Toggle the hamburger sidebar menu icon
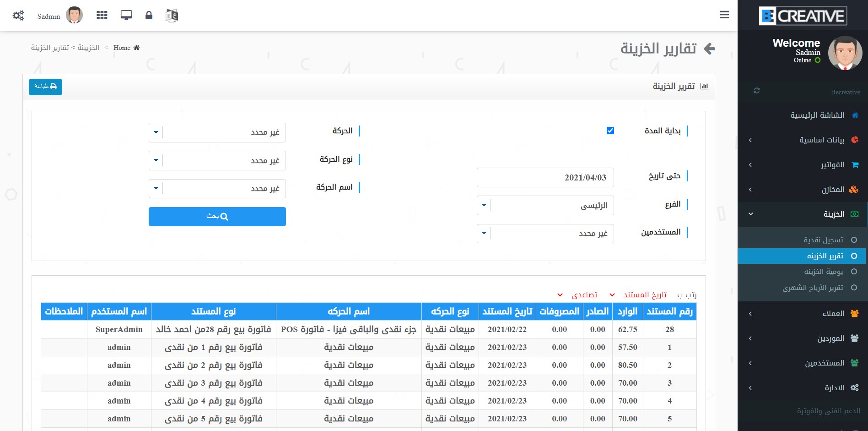 tap(724, 15)
